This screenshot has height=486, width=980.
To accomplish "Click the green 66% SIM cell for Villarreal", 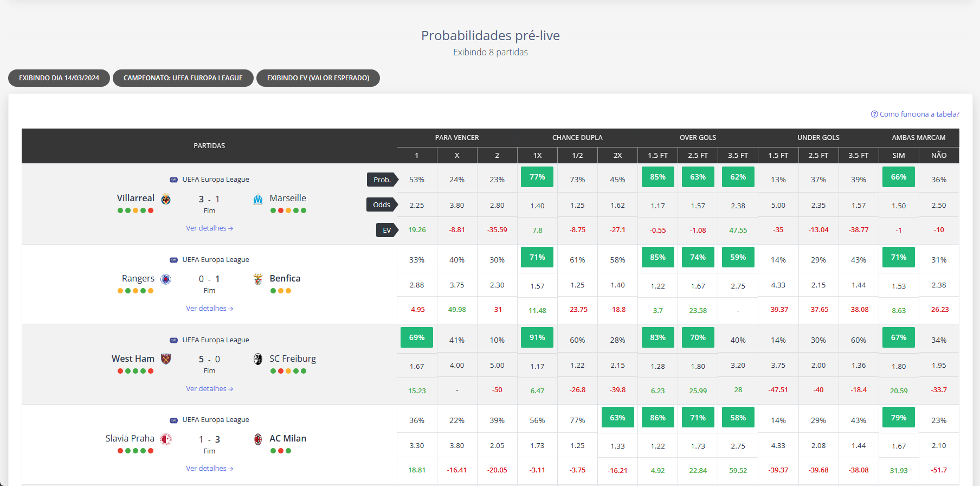I will pyautogui.click(x=899, y=177).
